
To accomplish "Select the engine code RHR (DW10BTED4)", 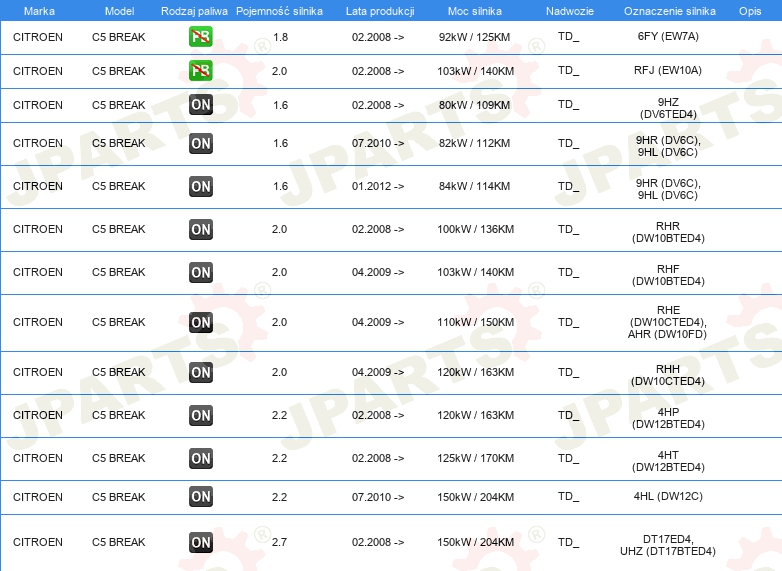I will [x=668, y=232].
